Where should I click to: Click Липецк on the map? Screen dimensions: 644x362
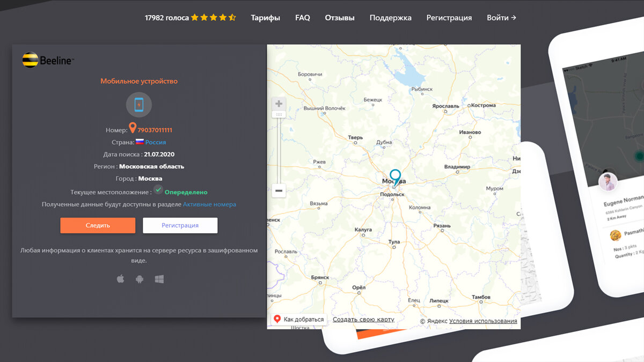point(438,301)
